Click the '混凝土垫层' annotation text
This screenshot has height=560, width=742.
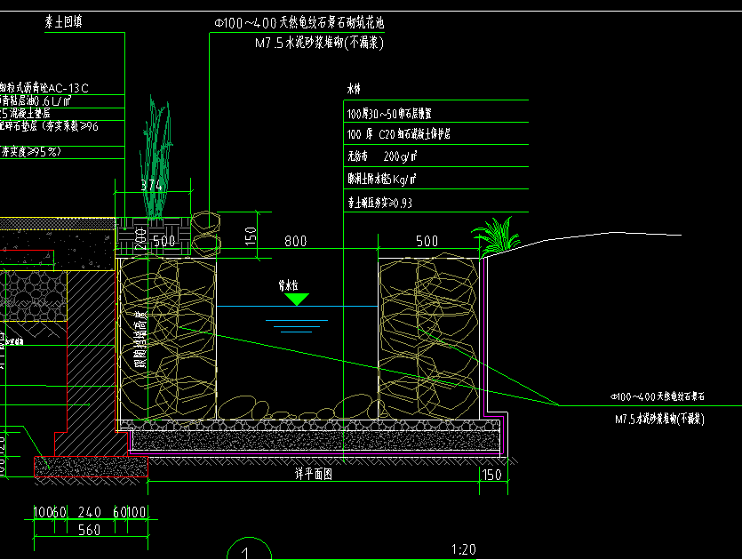(30, 114)
